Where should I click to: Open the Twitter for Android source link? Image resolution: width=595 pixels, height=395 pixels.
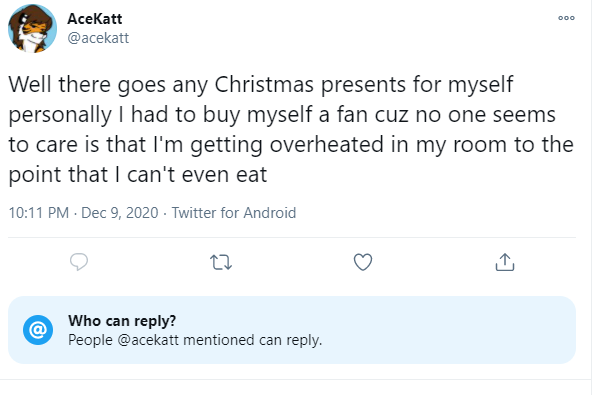pos(234,213)
